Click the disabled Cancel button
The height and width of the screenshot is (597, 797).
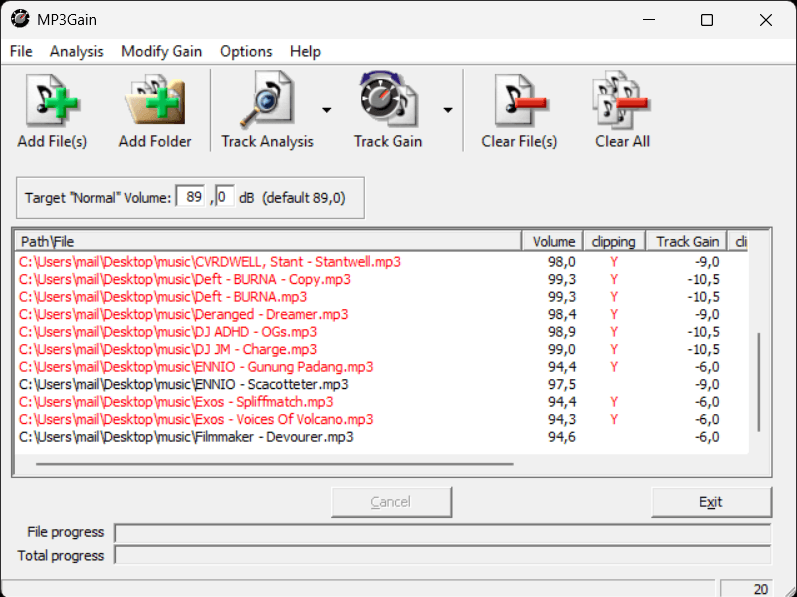[x=391, y=502]
